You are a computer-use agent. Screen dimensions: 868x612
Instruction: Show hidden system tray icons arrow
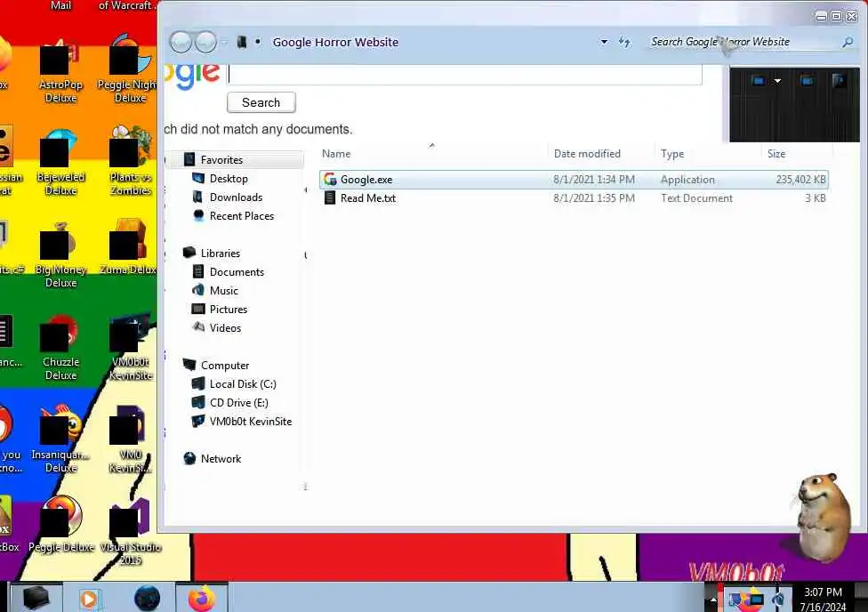pyautogui.click(x=713, y=600)
